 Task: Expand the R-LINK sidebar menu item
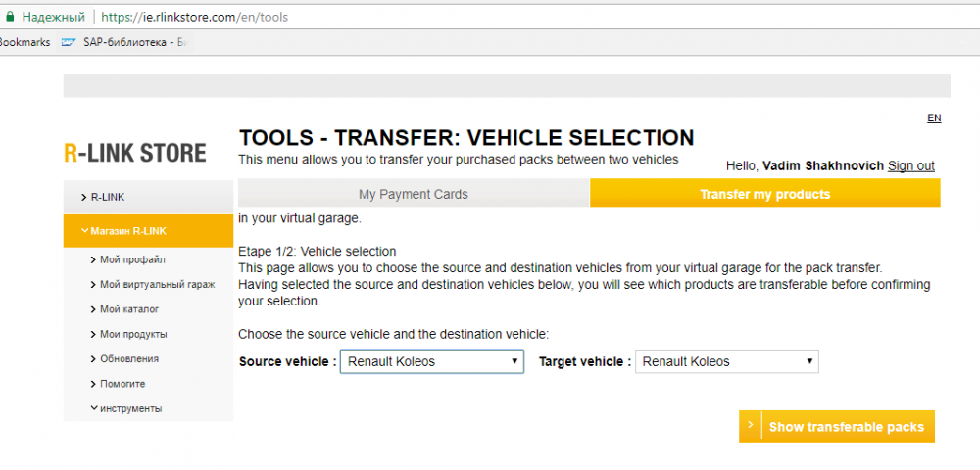pos(148,197)
